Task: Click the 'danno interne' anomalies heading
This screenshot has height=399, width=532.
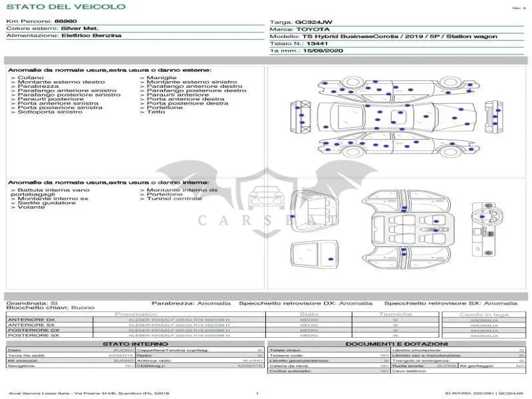Action: pos(108,182)
